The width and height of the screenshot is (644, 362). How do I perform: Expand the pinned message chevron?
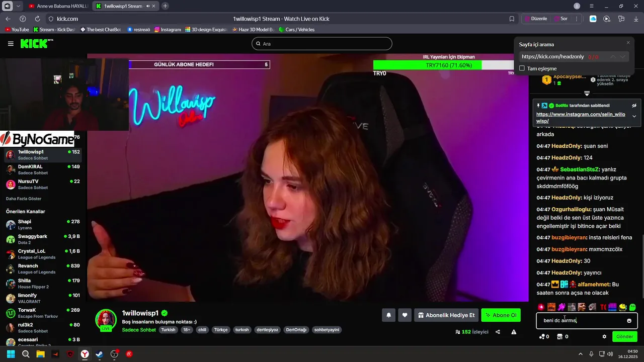click(634, 116)
